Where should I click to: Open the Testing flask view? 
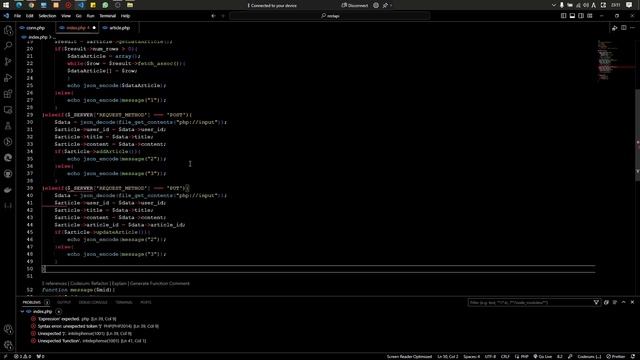click(8, 126)
